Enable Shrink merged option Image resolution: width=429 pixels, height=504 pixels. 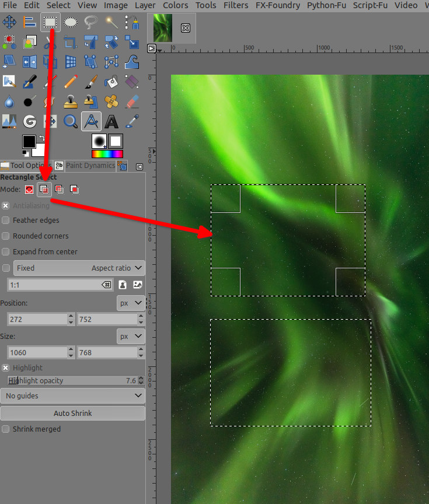pyautogui.click(x=5, y=429)
